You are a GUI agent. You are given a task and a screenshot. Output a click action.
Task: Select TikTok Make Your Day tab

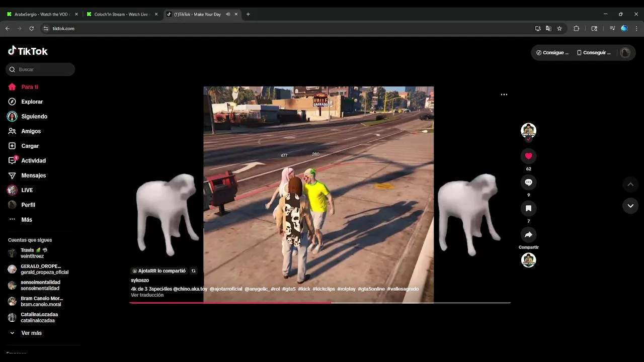(x=197, y=14)
